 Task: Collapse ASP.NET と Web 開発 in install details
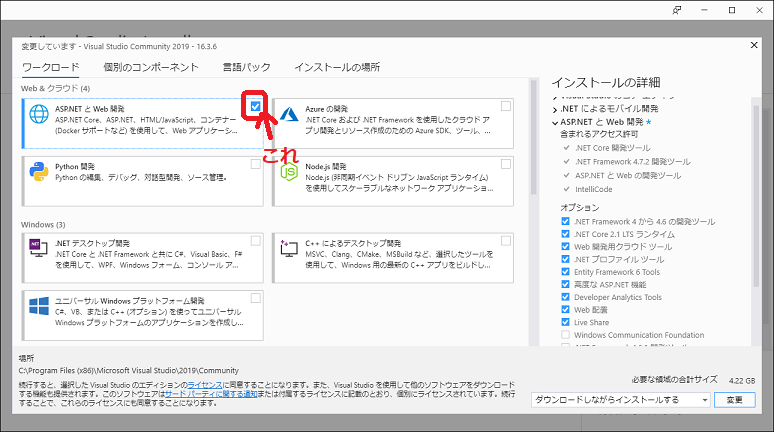[x=555, y=122]
